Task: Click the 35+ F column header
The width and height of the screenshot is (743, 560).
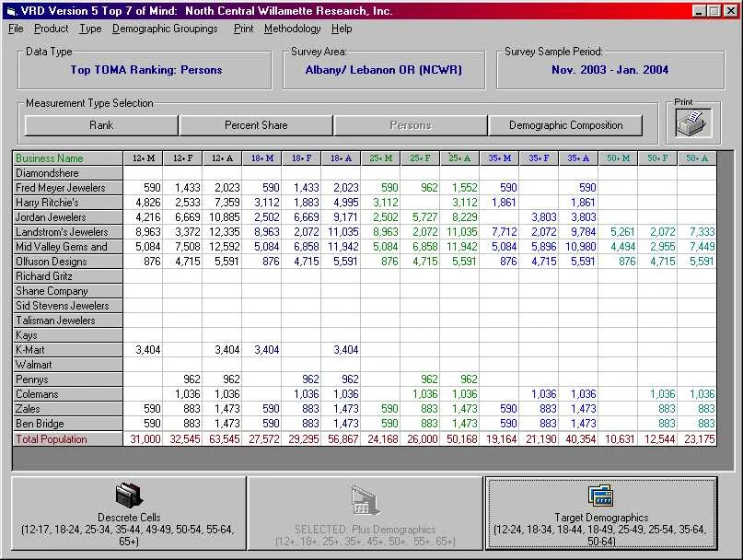Action: click(539, 158)
